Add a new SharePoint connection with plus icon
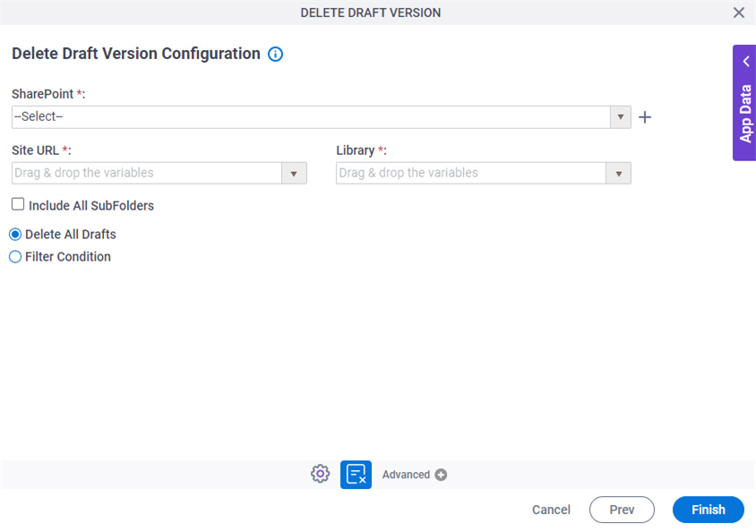The width and height of the screenshot is (756, 532). pos(644,116)
